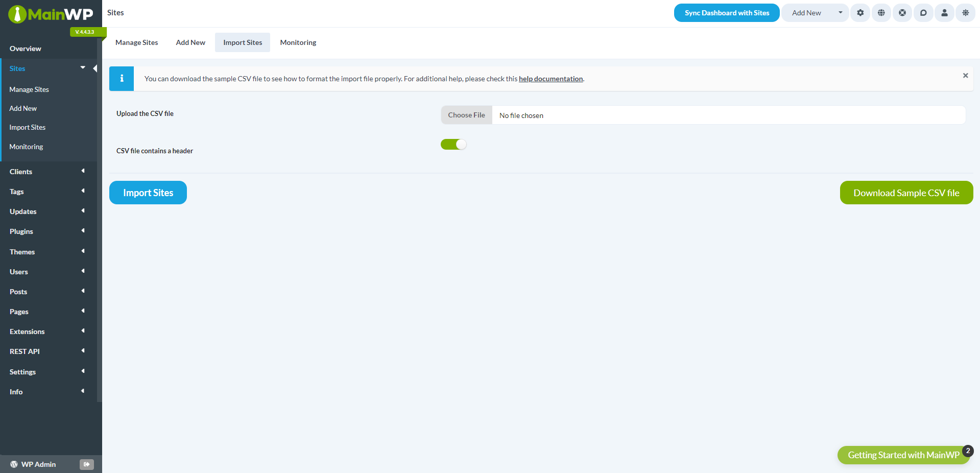Switch to the Monitoring tab

298,42
